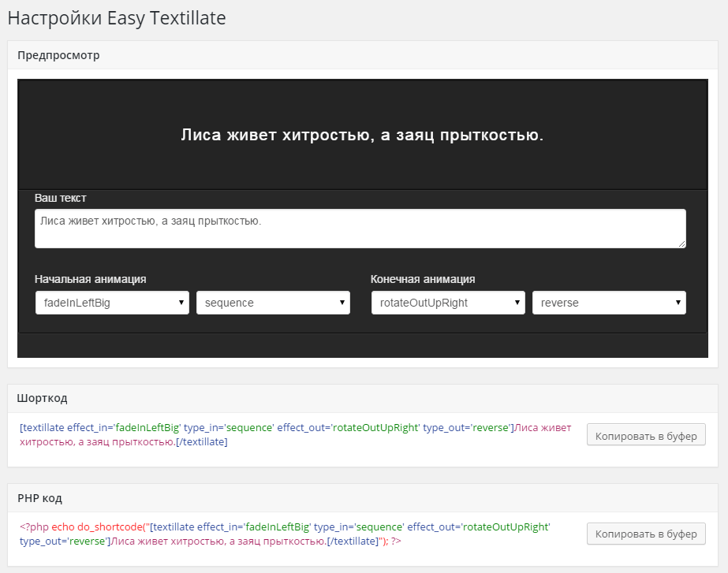Open the fadeInLeftBig effect dropdown
The width and height of the screenshot is (728, 573).
[112, 303]
